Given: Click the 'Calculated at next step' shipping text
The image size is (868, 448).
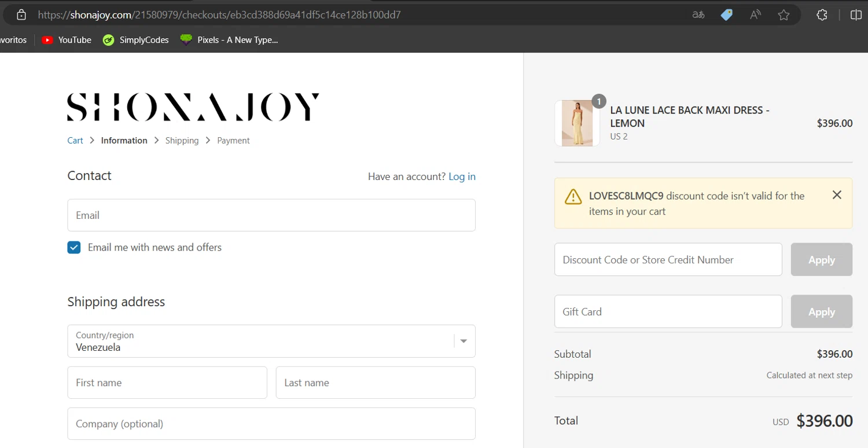Looking at the screenshot, I should coord(810,375).
